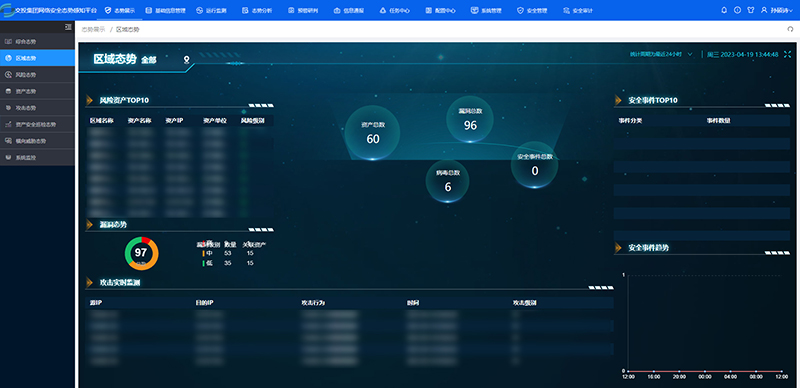Click the 漏洞总数 96 bubble
Screen dimensions: 800x388
pyautogui.click(x=470, y=119)
